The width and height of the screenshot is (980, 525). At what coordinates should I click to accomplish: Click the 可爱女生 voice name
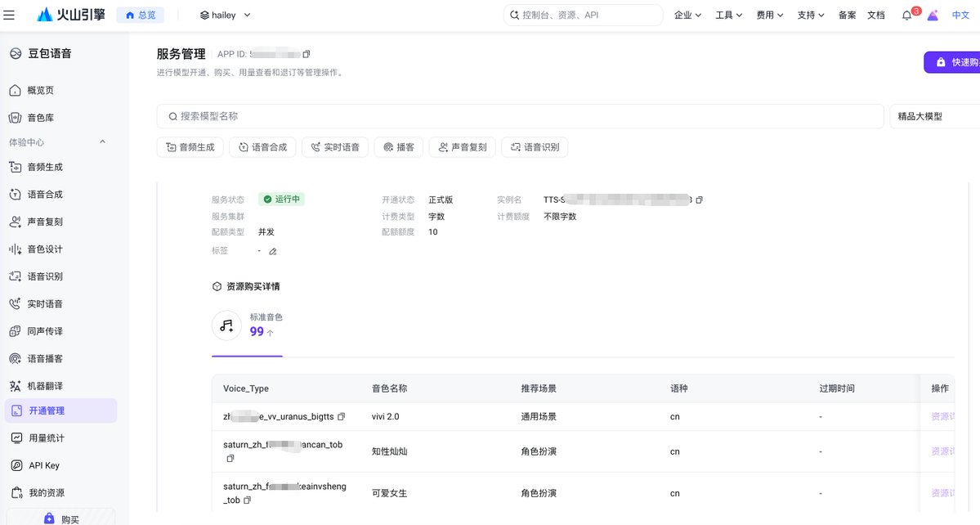[389, 493]
